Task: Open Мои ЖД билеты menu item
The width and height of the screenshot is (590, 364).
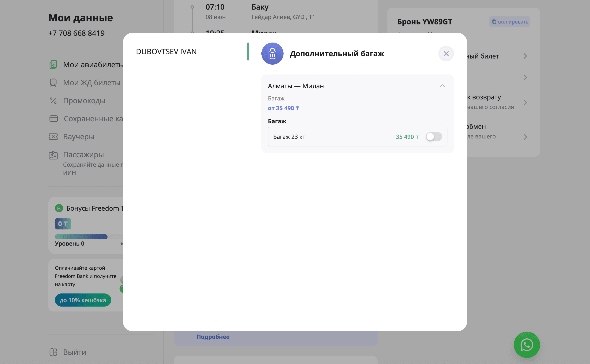Action: coord(91,83)
